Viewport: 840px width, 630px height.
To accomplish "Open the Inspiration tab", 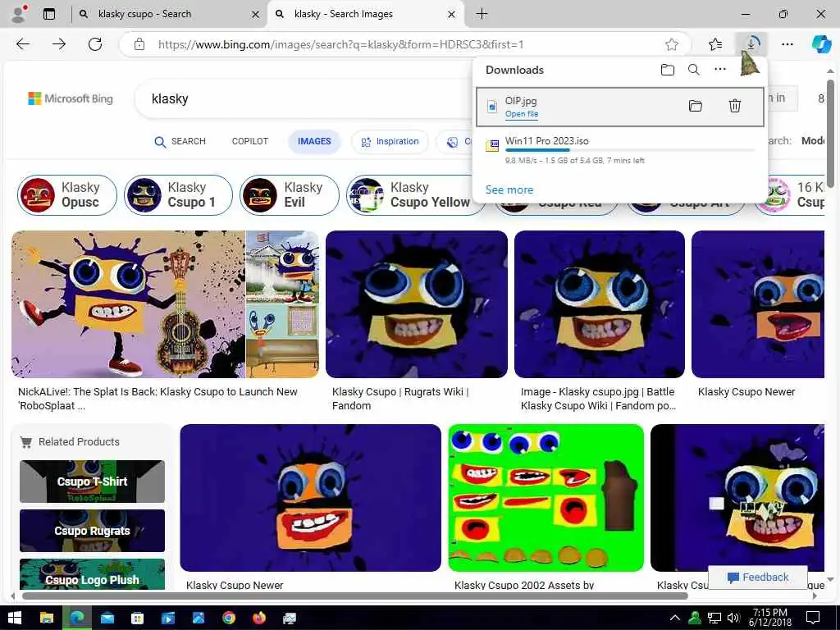I will coord(390,141).
